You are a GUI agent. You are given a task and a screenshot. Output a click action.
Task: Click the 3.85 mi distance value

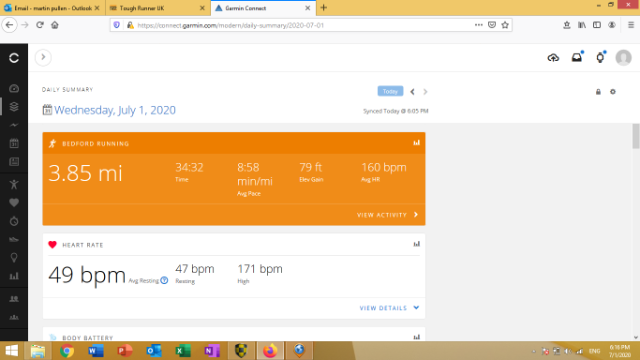coord(85,173)
